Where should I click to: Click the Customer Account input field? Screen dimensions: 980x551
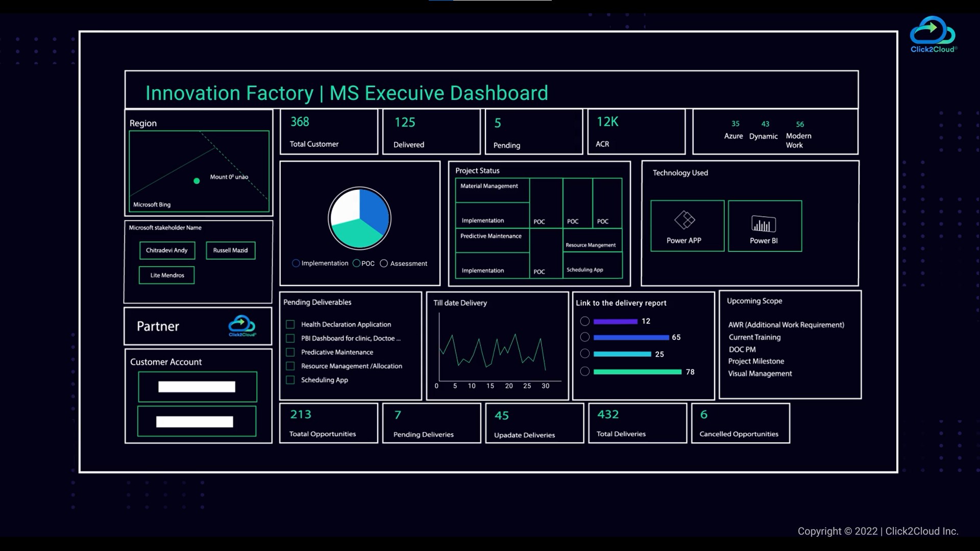[197, 386]
